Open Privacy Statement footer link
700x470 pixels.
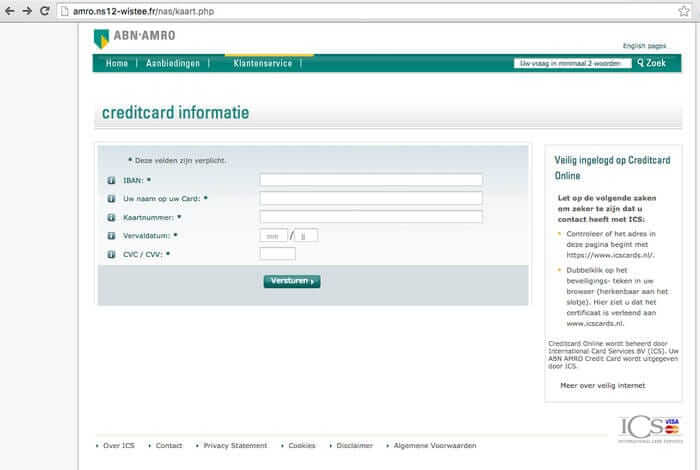(235, 445)
